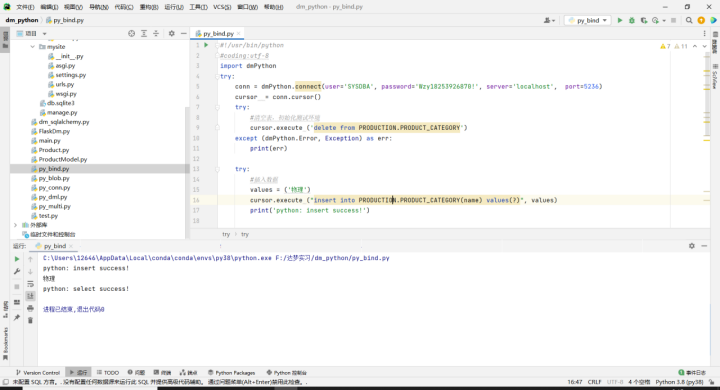The image size is (720, 390).
Task: Open the TODO tool tab
Action: (x=108, y=373)
